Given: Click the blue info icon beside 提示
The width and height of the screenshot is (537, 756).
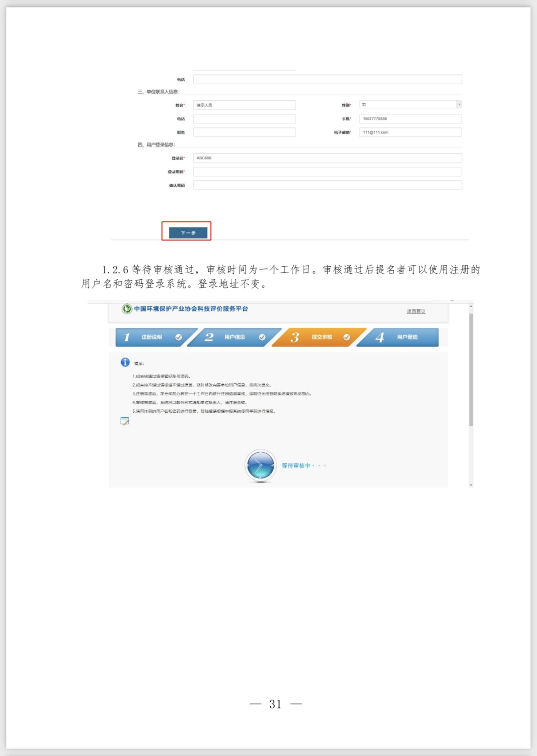Looking at the screenshot, I should click(x=125, y=362).
